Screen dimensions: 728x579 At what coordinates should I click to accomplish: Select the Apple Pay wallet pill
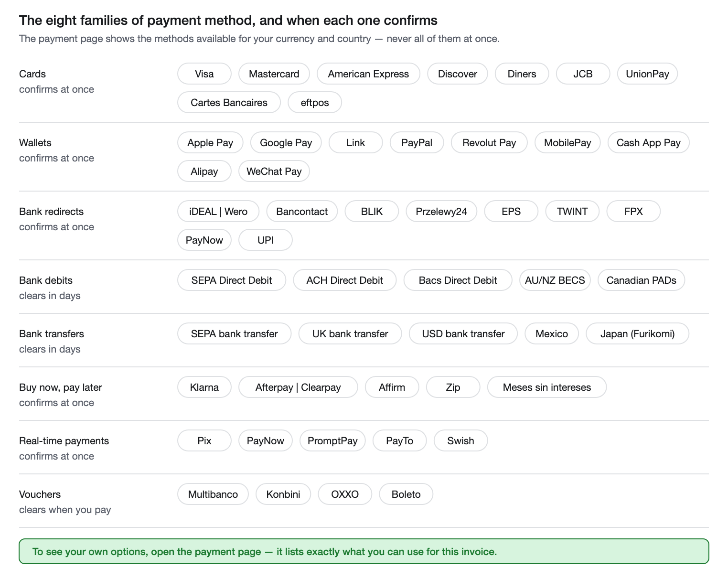point(210,142)
